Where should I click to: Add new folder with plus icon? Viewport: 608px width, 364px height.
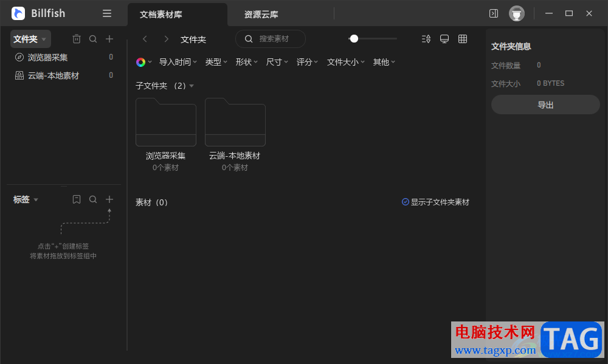tap(109, 39)
